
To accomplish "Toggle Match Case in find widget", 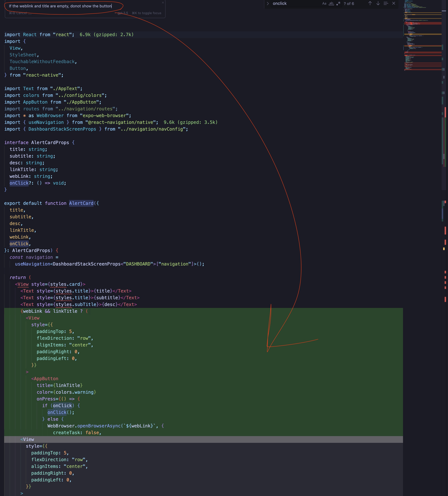I will tap(324, 3).
